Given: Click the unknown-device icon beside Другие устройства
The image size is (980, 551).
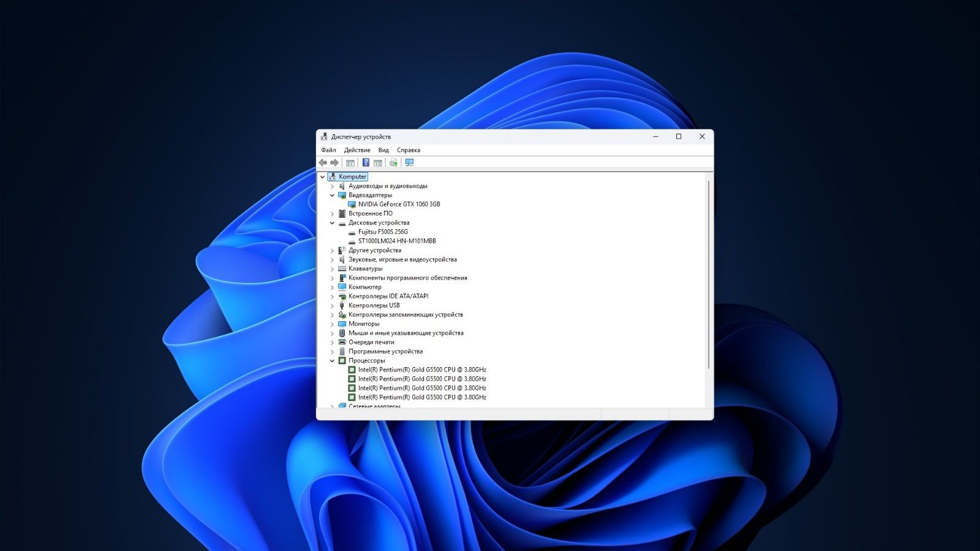Looking at the screenshot, I should [342, 250].
